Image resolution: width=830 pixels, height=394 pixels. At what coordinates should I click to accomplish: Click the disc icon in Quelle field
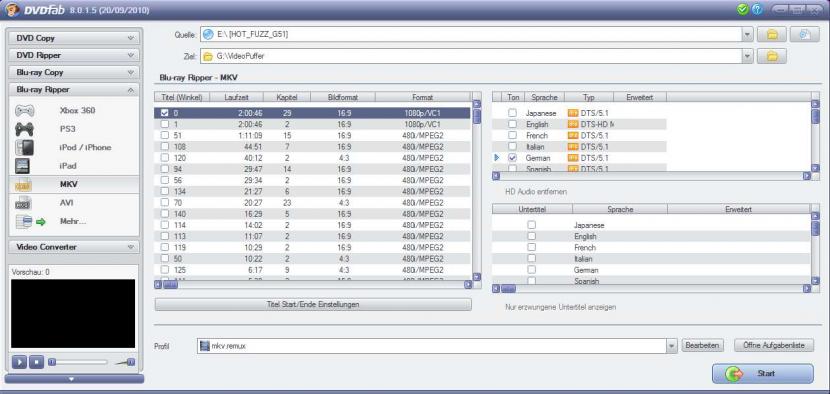tap(208, 35)
